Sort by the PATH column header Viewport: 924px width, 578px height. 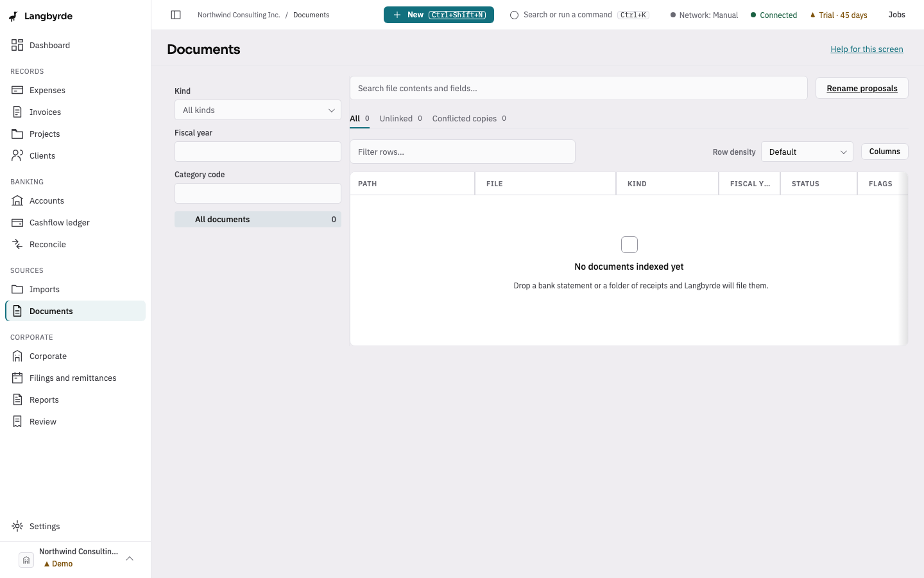[x=412, y=184]
